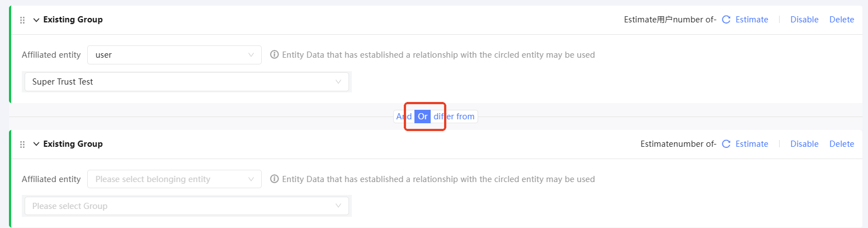Click the refresh icon in the second group header
The image size is (868, 228).
tap(727, 144)
